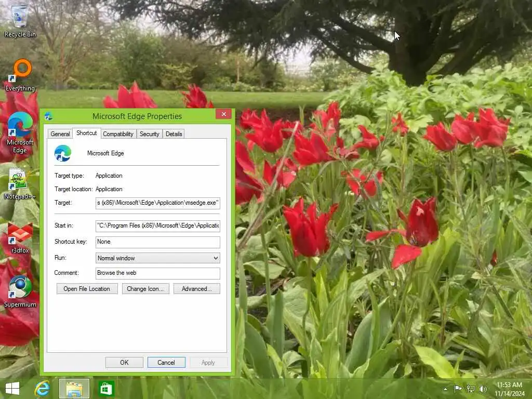Select the Shortcut tab
532x399 pixels.
(x=87, y=133)
